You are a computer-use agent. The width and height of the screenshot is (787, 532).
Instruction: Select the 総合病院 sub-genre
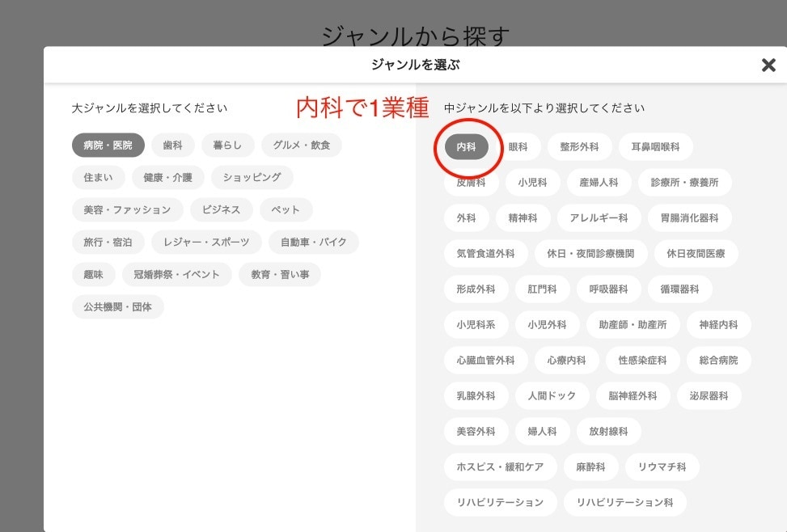[x=719, y=361]
